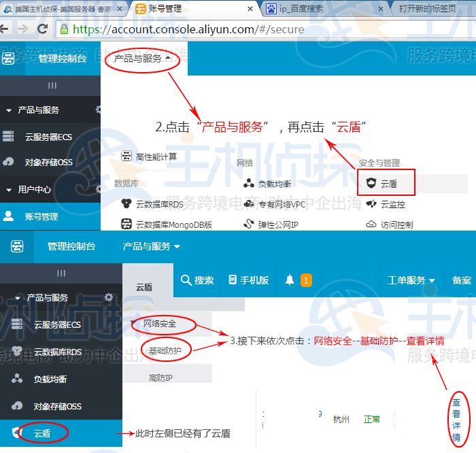Viewport: 476px width, 453px height.
Task: Select 高防IP in the 云盾 menu
Action: tap(160, 377)
